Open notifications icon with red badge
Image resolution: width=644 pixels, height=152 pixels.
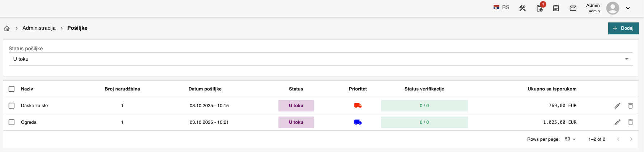539,8
